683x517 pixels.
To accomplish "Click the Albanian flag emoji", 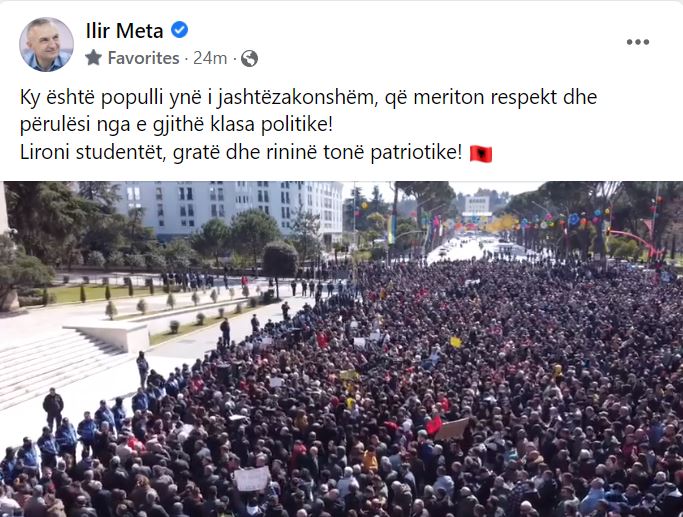I will [481, 154].
